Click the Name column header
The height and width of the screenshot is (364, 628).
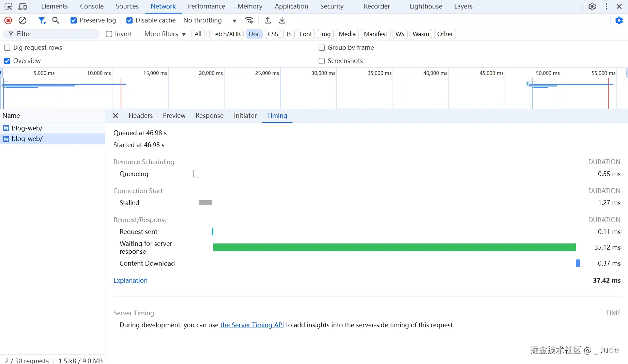click(52, 116)
